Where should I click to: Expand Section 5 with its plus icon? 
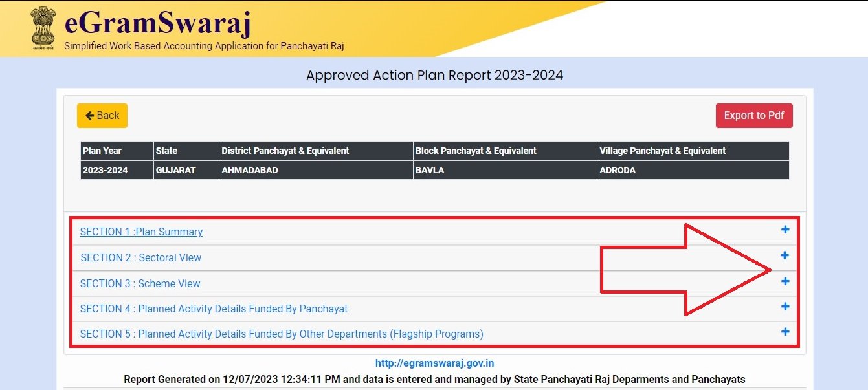point(785,332)
